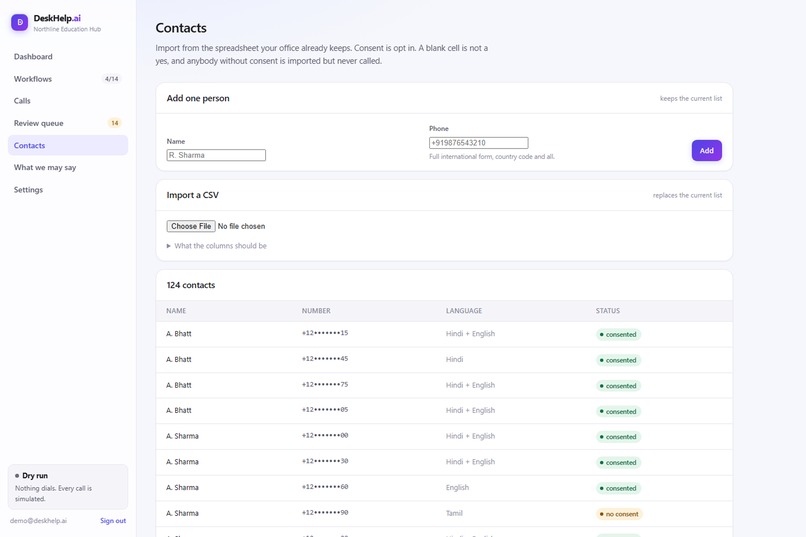Click 'replaces the current list' note
This screenshot has width=806, height=537.
pyautogui.click(x=687, y=195)
